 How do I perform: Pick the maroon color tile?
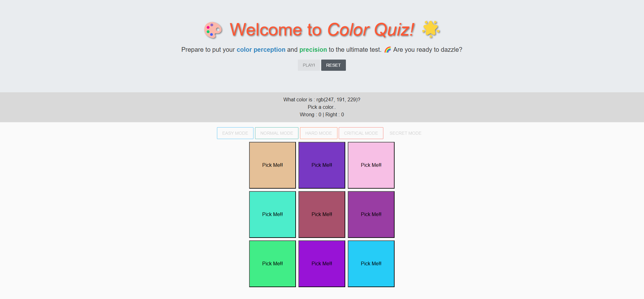[x=322, y=214]
